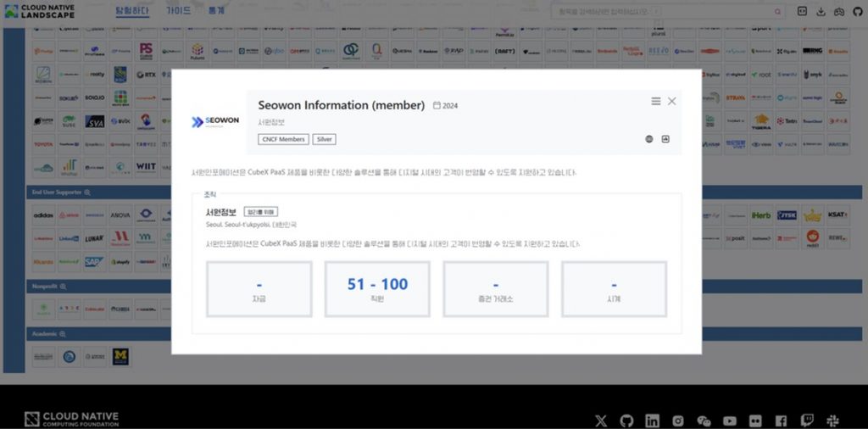Open the RAFT logo tile
The width and height of the screenshot is (868, 429).
505,51
